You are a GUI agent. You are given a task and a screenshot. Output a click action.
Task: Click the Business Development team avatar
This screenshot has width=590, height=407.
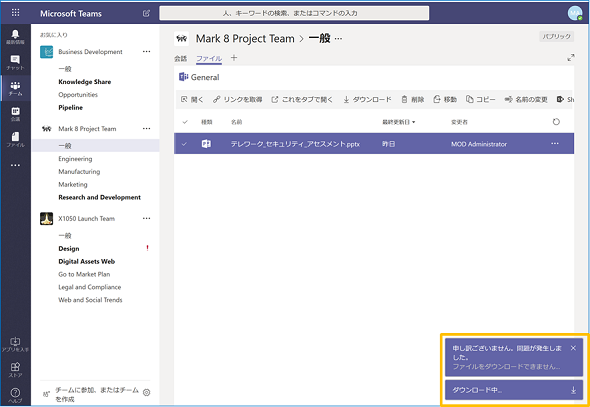click(47, 52)
